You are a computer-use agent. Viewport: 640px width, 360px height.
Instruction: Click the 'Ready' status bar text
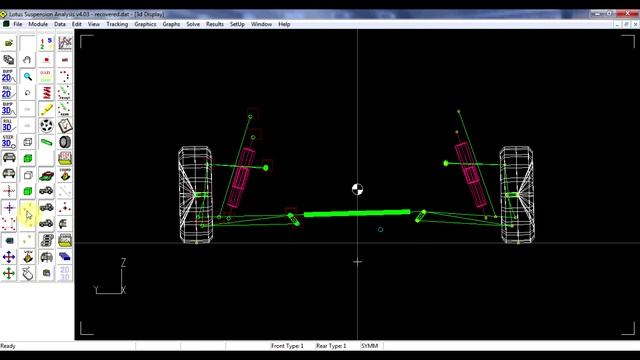tap(8, 346)
